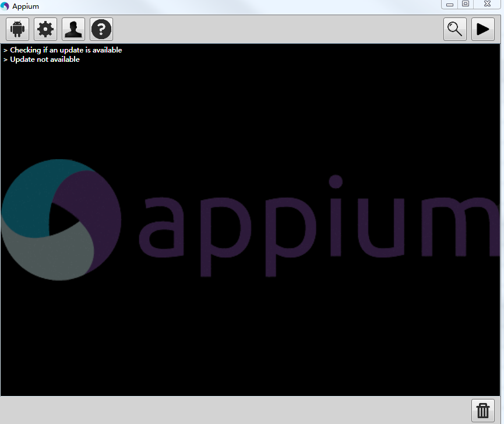Open Developer Settings person icon

73,29
